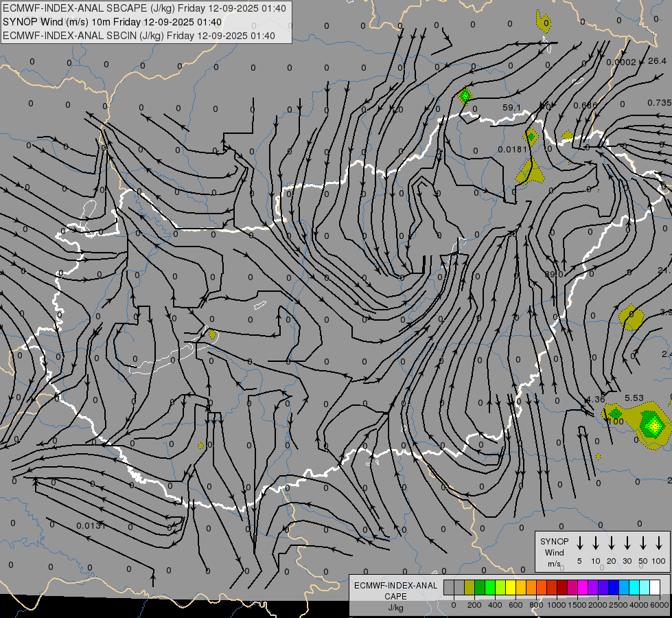
Task: Click the bright yellow-green CAPE maximum patch
Action: [653, 426]
